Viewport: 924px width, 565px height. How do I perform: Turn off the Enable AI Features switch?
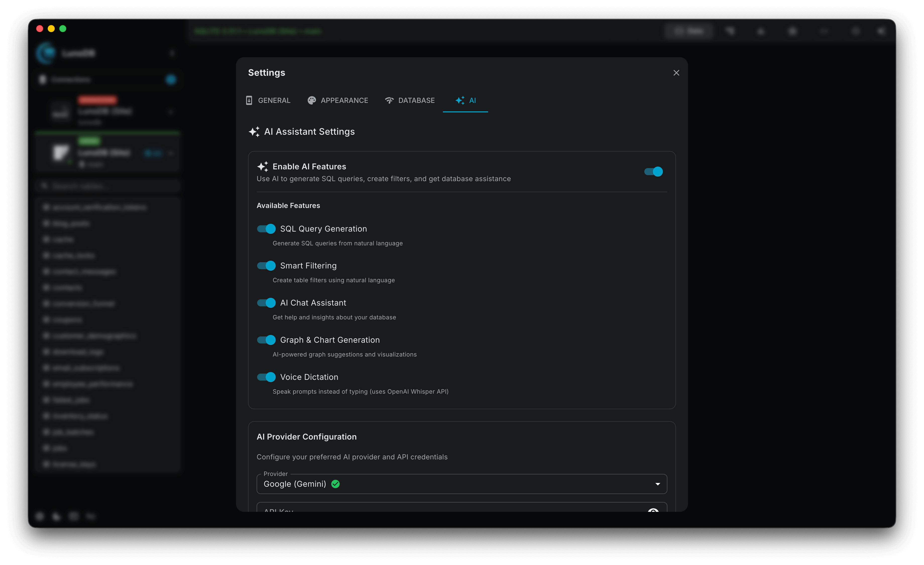click(653, 172)
